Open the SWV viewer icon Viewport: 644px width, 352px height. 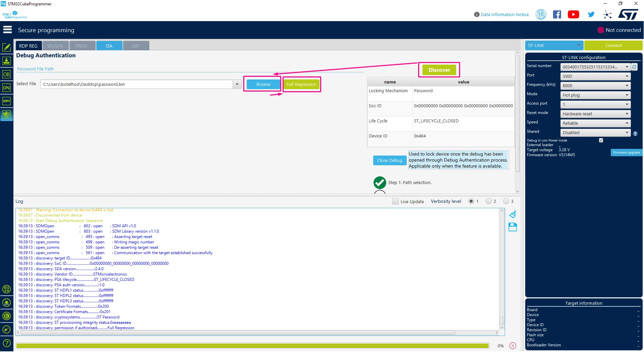[x=6, y=101]
